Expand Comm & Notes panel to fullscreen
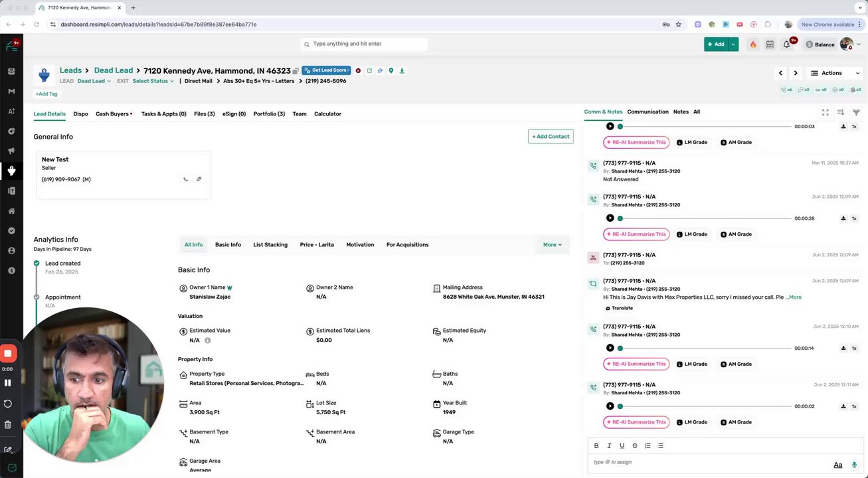 (x=825, y=112)
